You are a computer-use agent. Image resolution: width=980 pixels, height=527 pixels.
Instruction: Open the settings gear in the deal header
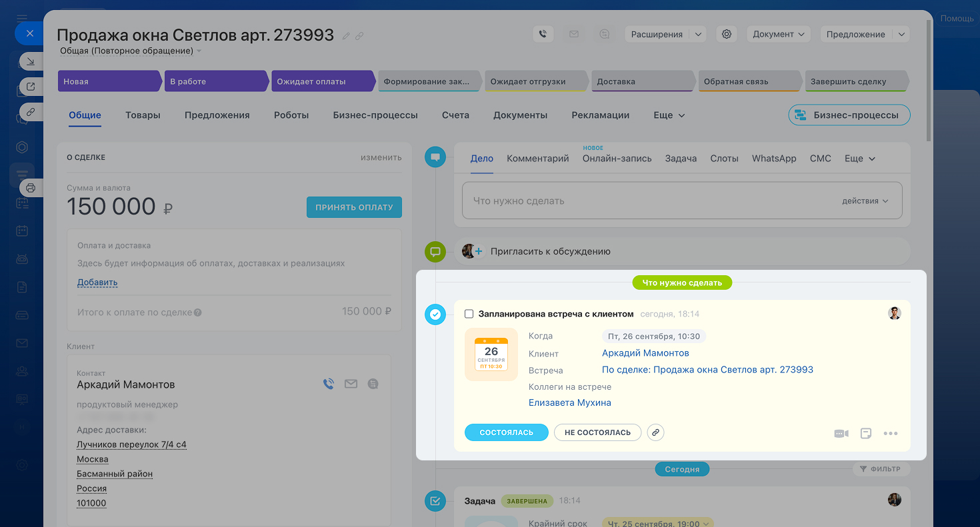tap(727, 34)
